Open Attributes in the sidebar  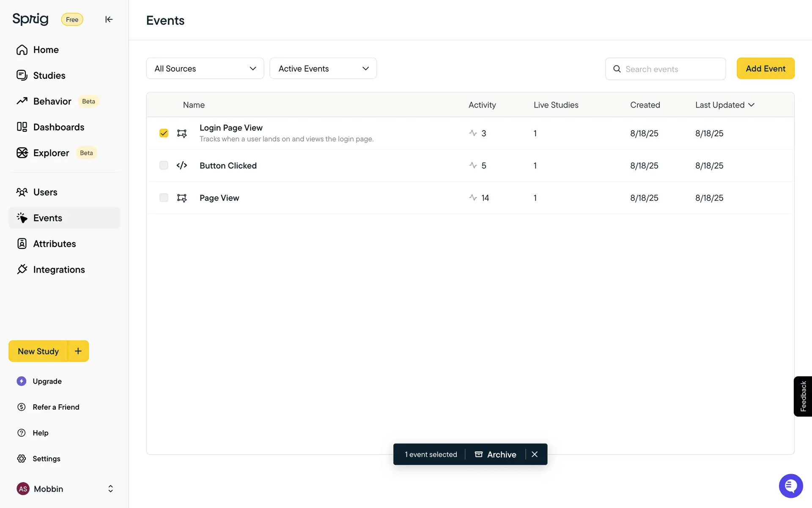pos(55,244)
